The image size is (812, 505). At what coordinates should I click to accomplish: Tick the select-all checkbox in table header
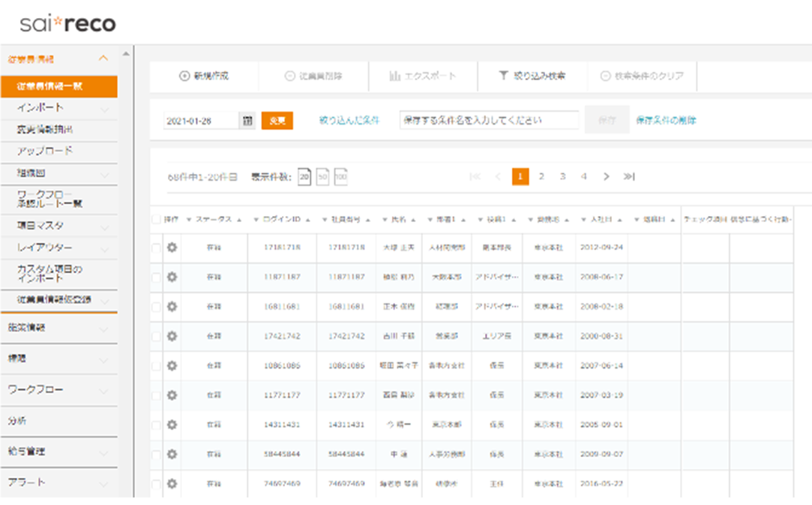tap(156, 220)
